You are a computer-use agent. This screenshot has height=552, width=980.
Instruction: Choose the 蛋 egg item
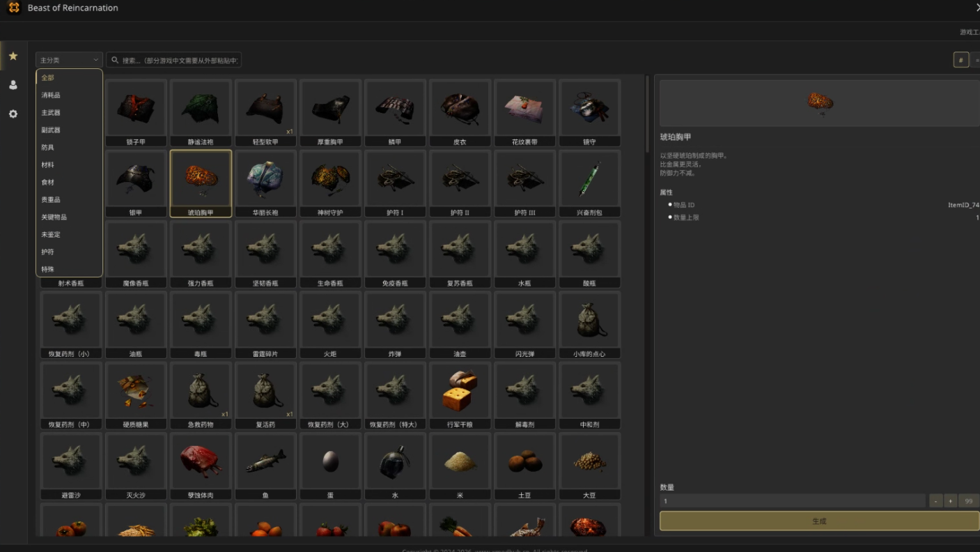[330, 466]
